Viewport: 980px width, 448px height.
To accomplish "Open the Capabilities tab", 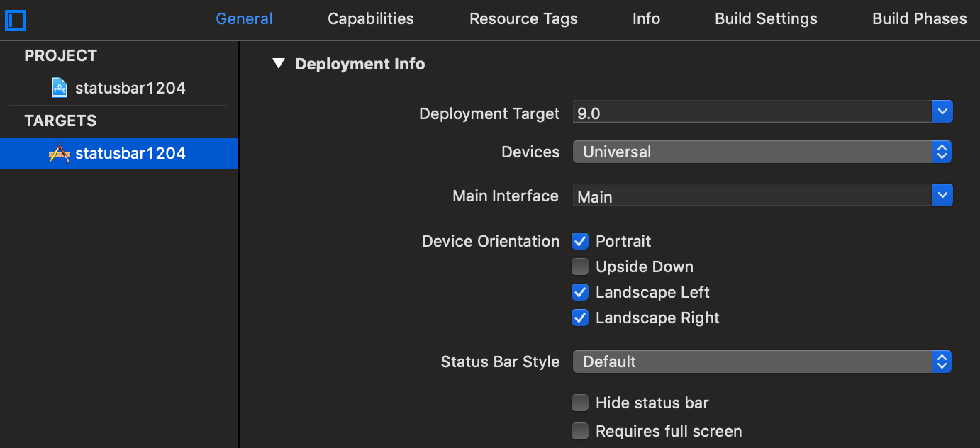I will (x=371, y=19).
